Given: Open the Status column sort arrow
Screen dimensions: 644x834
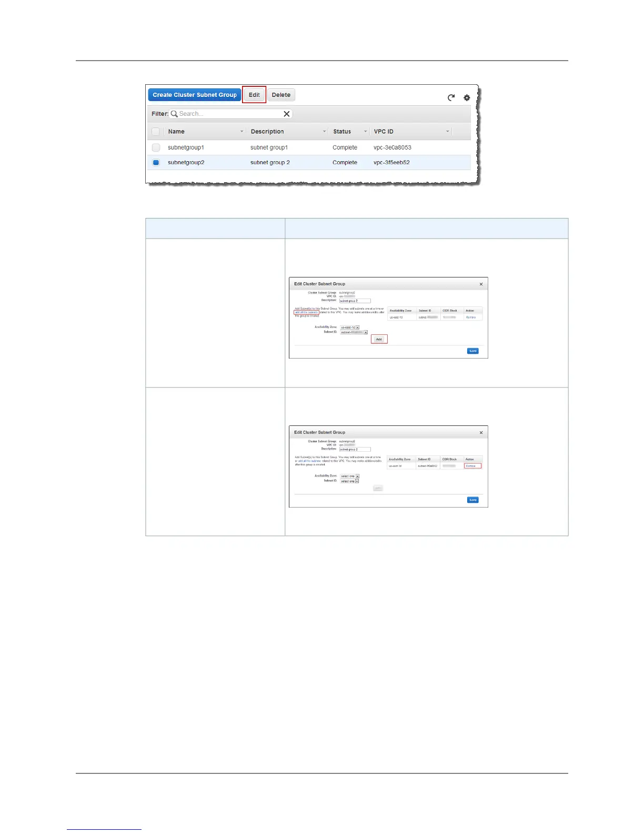Looking at the screenshot, I should click(x=366, y=132).
